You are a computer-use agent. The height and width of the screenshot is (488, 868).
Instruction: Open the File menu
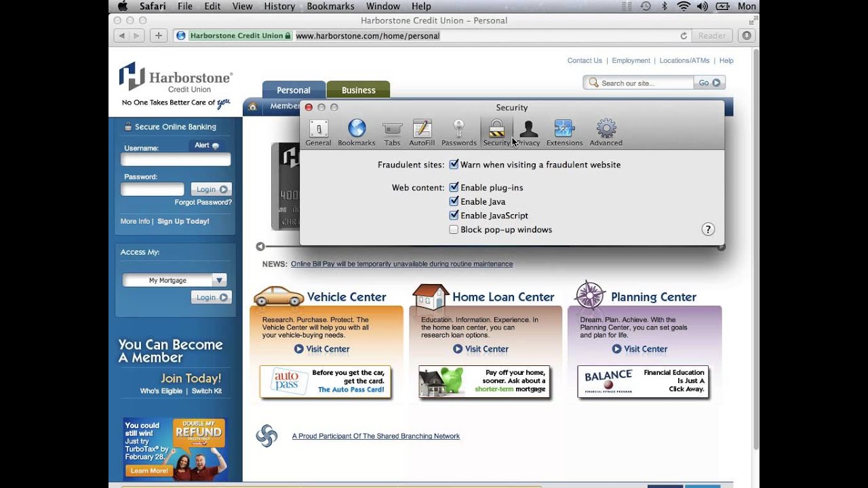[x=185, y=6]
